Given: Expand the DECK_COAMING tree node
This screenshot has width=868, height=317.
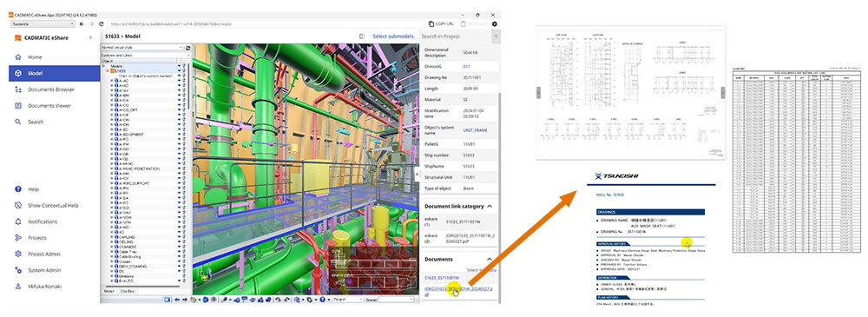Looking at the screenshot, I should [112, 266].
